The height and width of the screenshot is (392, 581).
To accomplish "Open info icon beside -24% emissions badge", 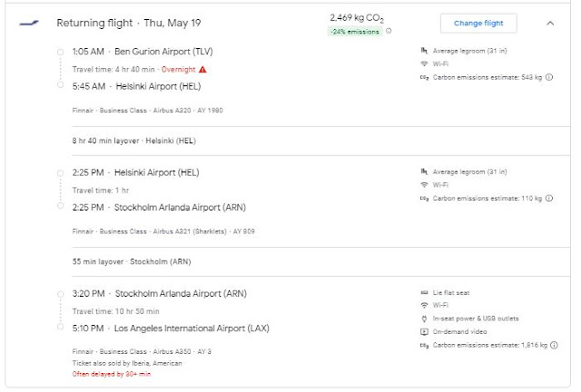I will (x=389, y=31).
